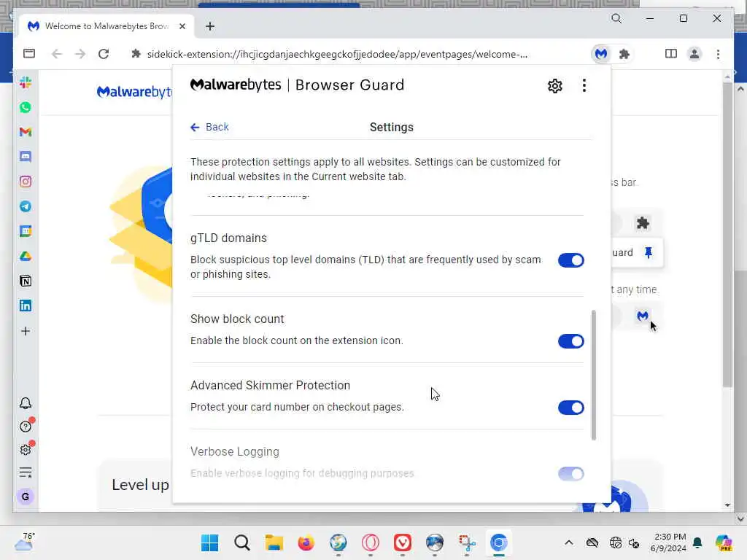The image size is (747, 560).
Task: Open Notion sidebar app
Action: point(26,281)
